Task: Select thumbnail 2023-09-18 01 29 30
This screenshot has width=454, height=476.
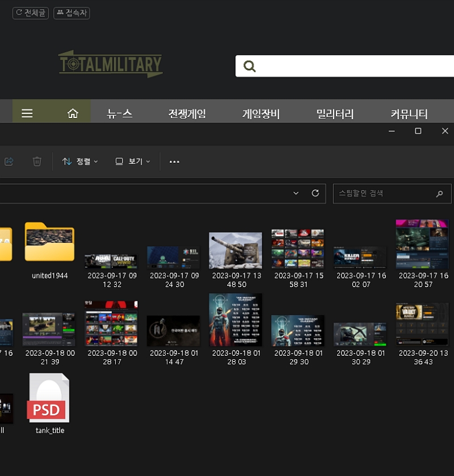Action: (297, 331)
